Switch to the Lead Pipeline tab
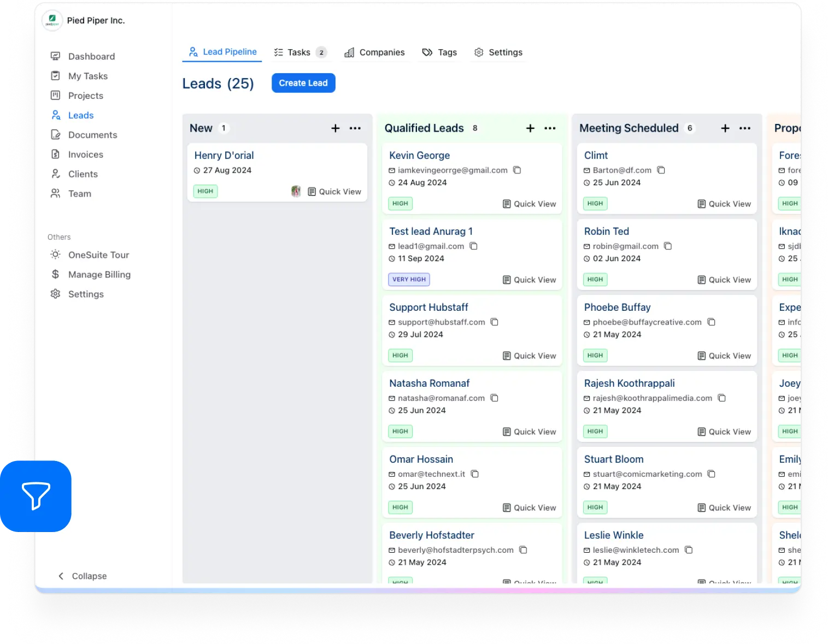 click(x=222, y=52)
